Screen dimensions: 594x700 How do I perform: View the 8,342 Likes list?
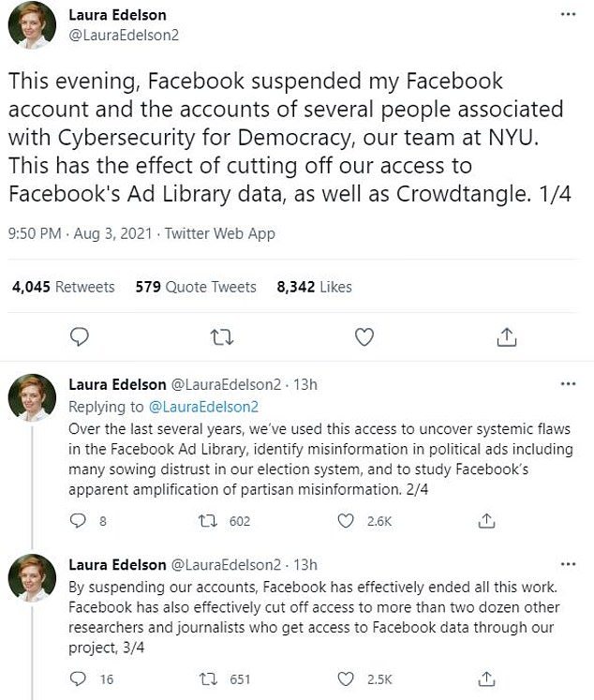click(x=315, y=287)
